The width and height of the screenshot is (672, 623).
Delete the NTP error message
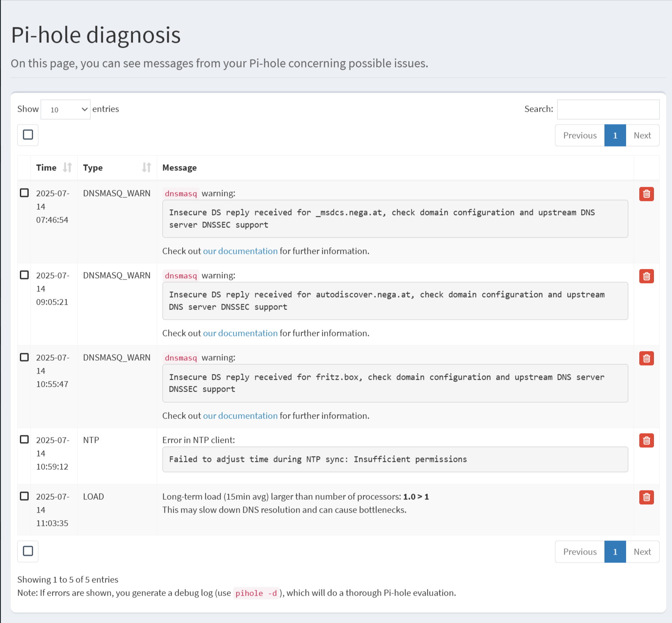(646, 441)
